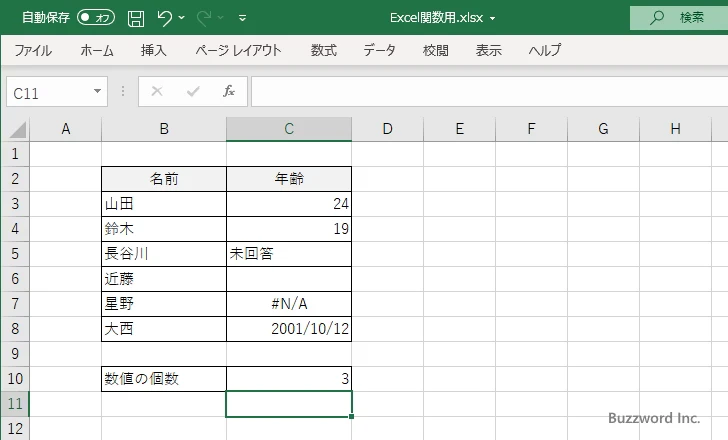
Task: Click the Cancel X icon in formula bar
Action: tap(157, 91)
